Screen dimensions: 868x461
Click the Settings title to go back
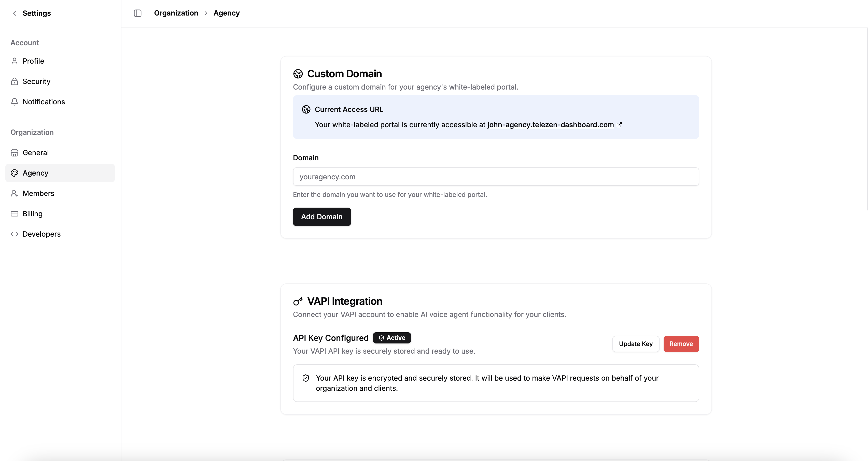[x=36, y=13]
